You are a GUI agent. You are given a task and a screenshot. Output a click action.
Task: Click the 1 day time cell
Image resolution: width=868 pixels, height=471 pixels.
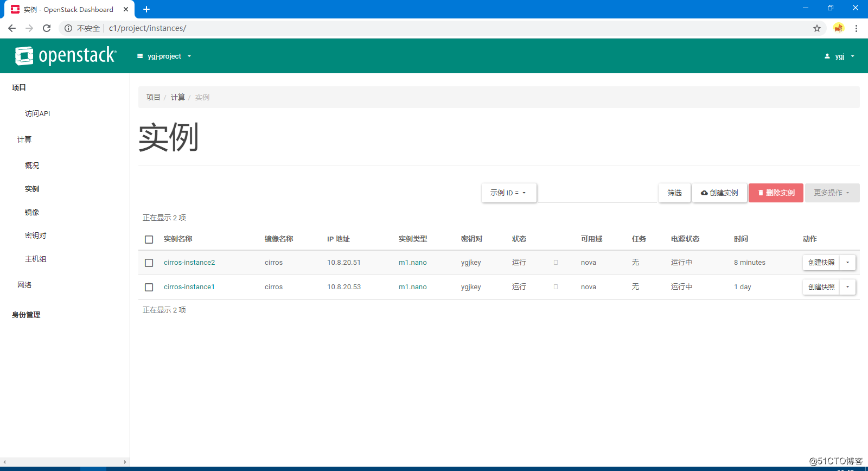tap(743, 287)
